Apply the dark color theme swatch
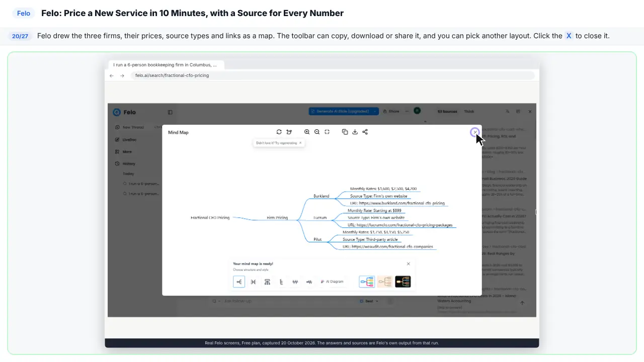The height and width of the screenshot is (362, 644). click(x=403, y=282)
